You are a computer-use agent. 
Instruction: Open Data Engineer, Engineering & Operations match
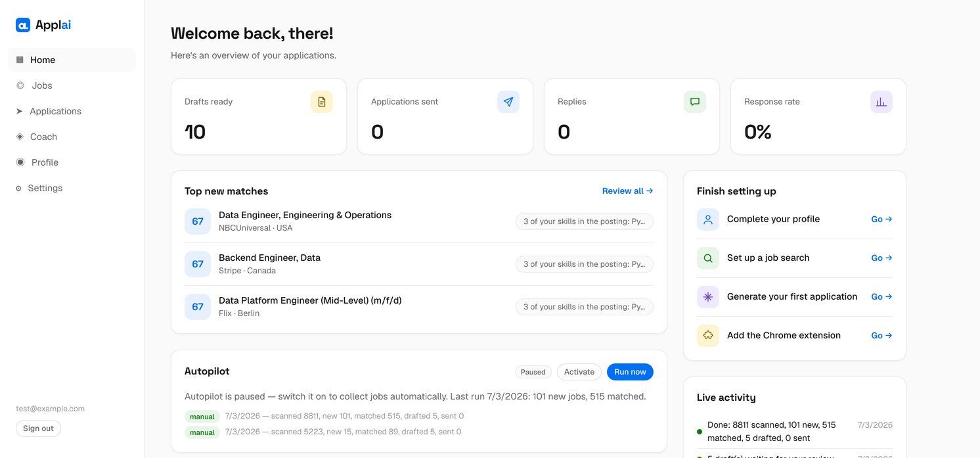(x=305, y=215)
